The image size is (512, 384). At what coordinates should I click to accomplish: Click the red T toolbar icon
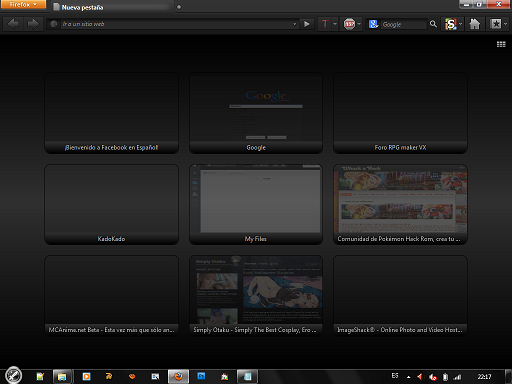pyautogui.click(x=325, y=24)
